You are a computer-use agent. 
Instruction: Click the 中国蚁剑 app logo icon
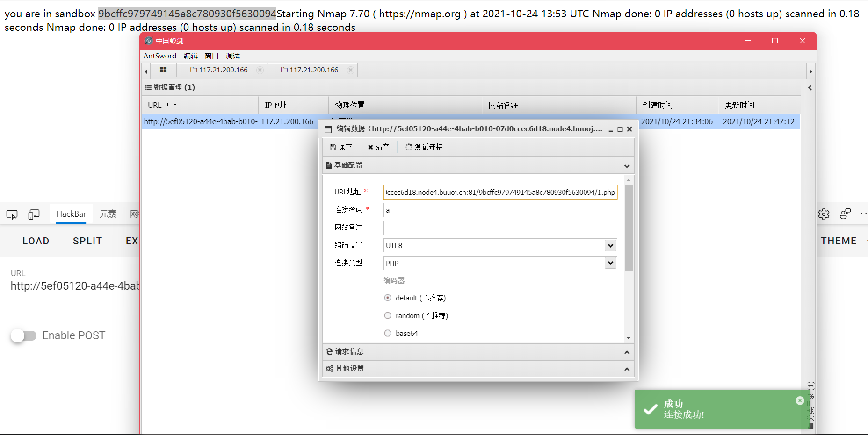(x=149, y=41)
